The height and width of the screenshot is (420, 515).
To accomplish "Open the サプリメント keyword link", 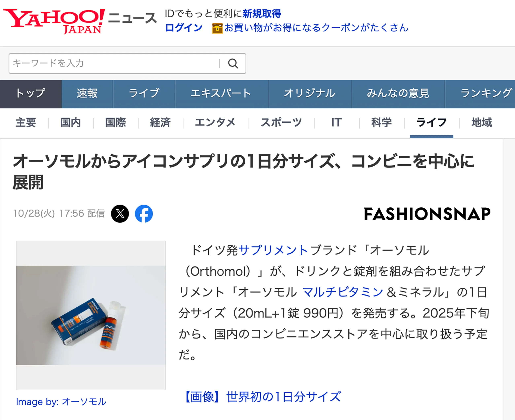I will pyautogui.click(x=273, y=250).
